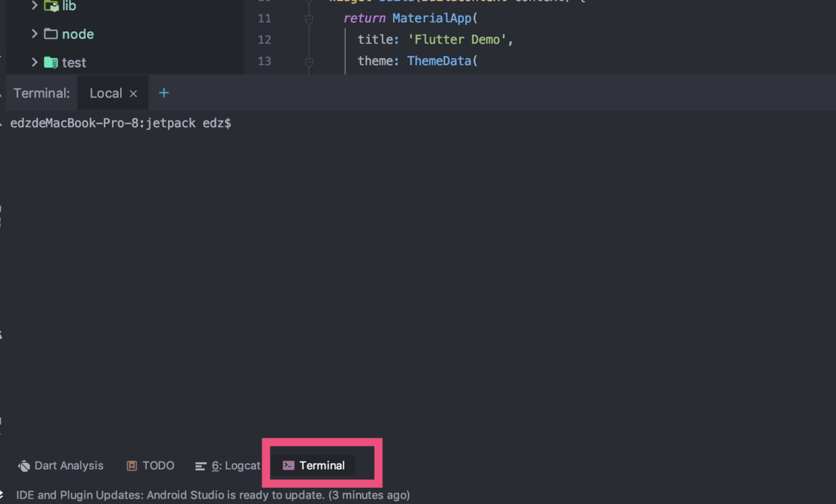Collapse the code fold at line 13
Screen dimensions: 836x504
tap(309, 62)
